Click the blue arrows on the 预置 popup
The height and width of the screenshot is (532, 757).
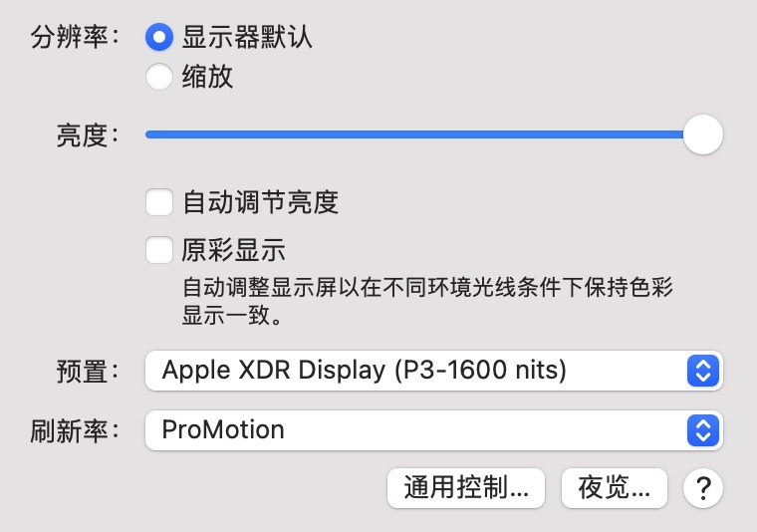click(703, 371)
